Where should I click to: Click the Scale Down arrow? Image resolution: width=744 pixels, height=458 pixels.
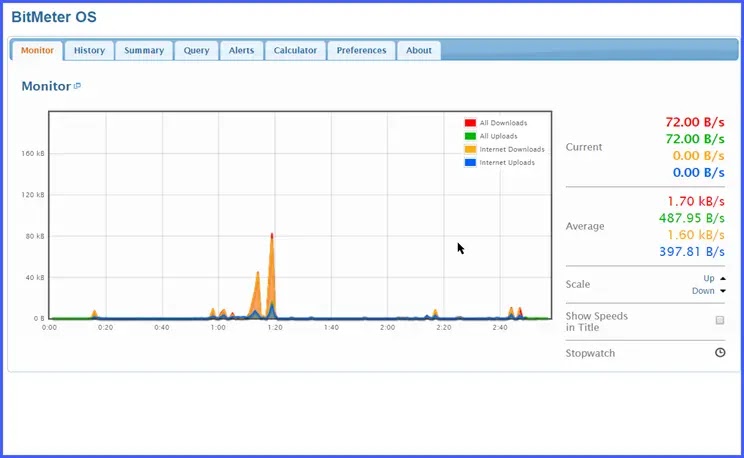tap(723, 291)
